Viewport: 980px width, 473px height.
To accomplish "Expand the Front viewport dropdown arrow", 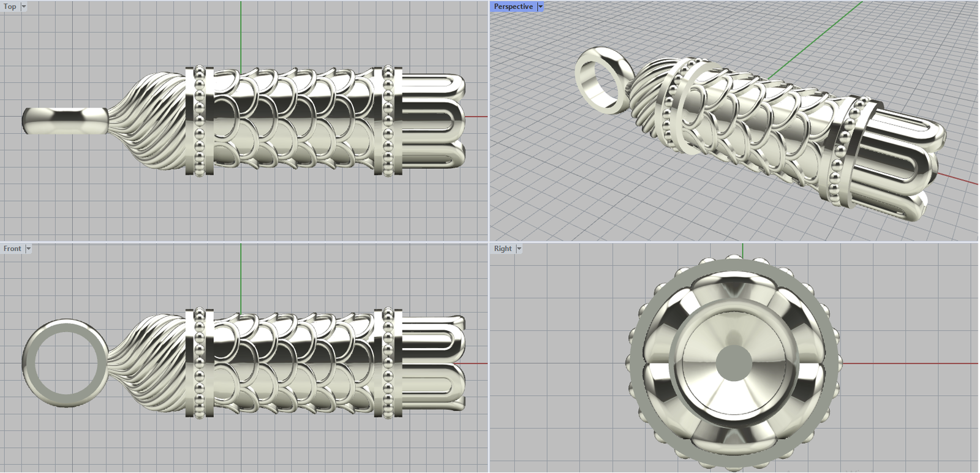I will [x=28, y=249].
